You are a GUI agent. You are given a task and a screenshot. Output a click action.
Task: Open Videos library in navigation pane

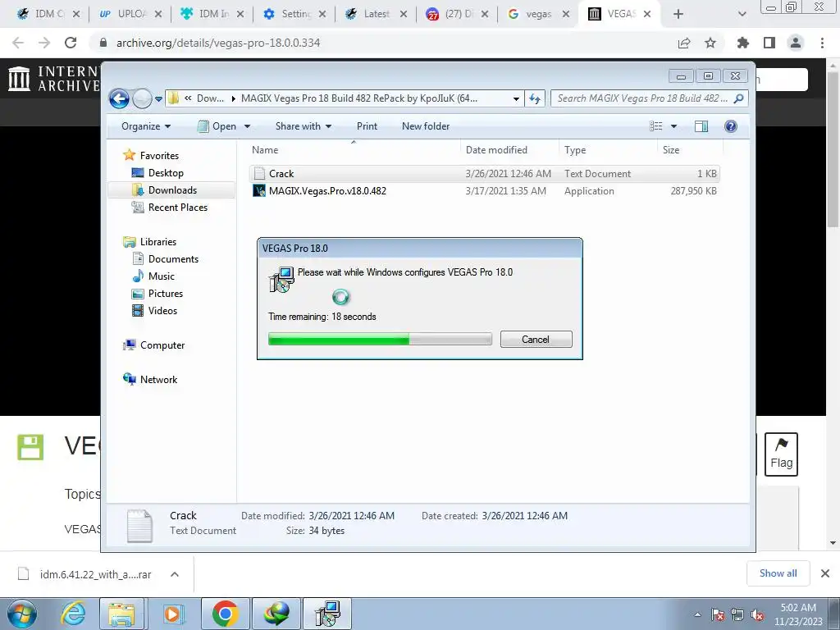tap(162, 311)
